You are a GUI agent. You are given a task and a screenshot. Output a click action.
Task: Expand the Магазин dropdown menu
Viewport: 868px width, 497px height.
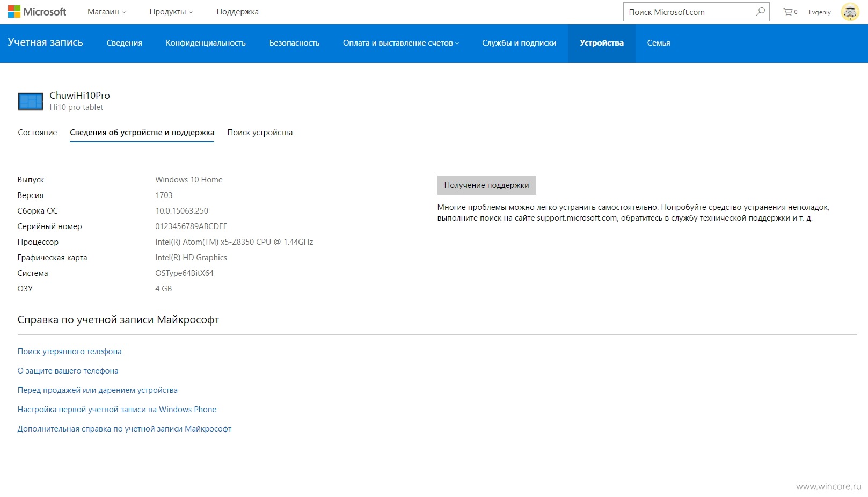pyautogui.click(x=106, y=12)
